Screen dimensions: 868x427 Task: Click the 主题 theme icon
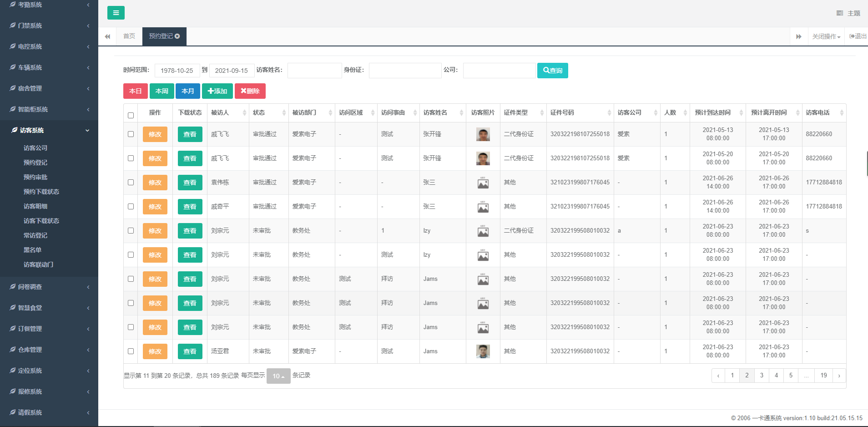pyautogui.click(x=839, y=13)
